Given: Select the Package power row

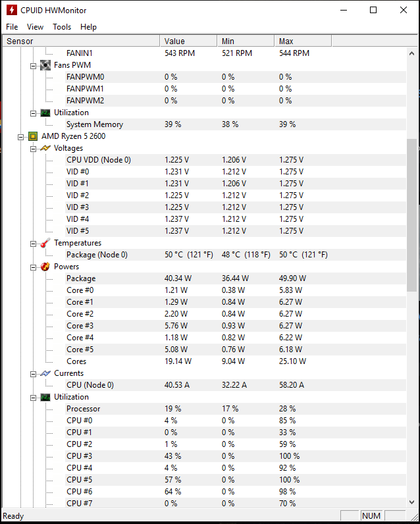Looking at the screenshot, I should (x=81, y=278).
